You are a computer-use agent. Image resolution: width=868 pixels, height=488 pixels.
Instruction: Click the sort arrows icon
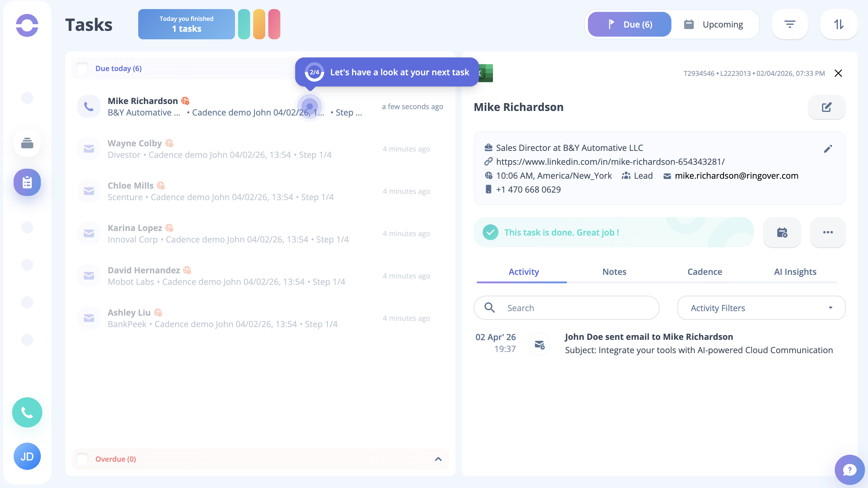[x=838, y=24]
